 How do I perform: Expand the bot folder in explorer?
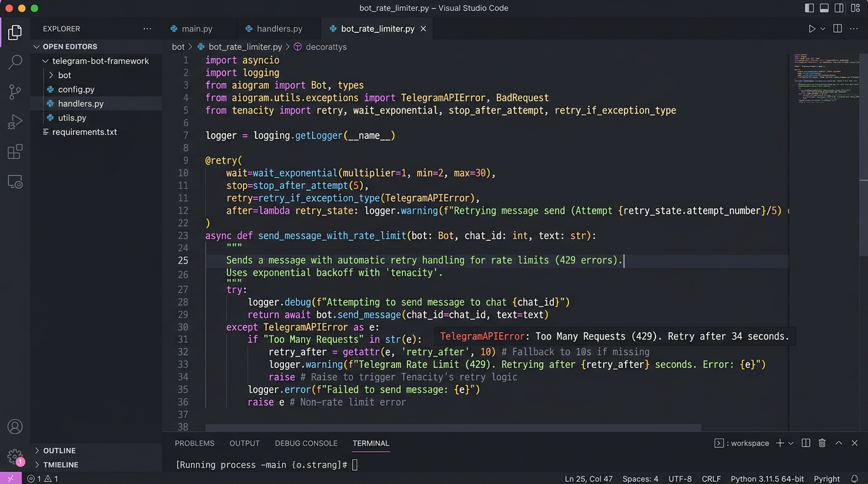[64, 75]
